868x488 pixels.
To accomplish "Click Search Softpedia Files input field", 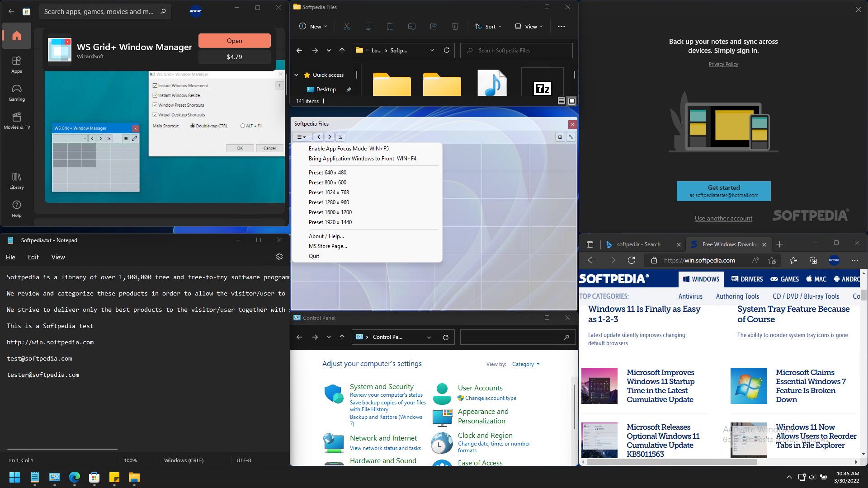I will point(516,51).
